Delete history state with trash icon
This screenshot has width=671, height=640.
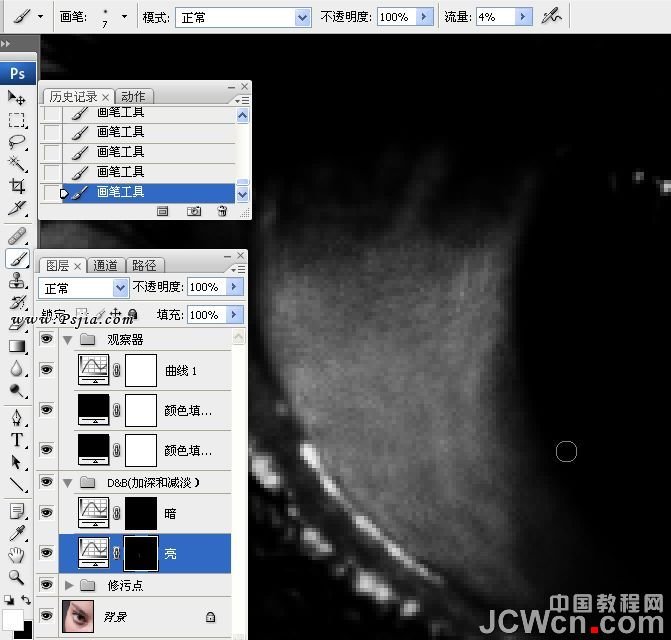(x=222, y=212)
